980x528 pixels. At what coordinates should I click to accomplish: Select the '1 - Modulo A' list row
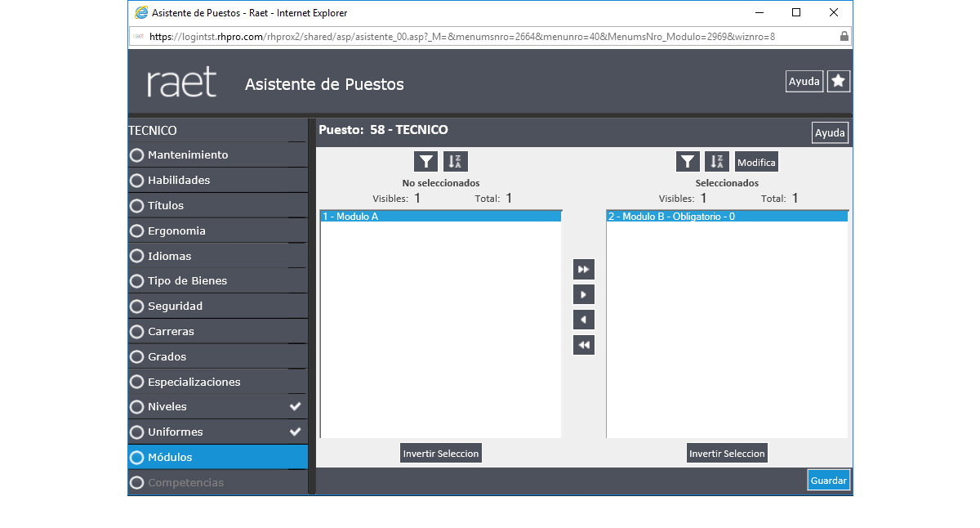(441, 217)
